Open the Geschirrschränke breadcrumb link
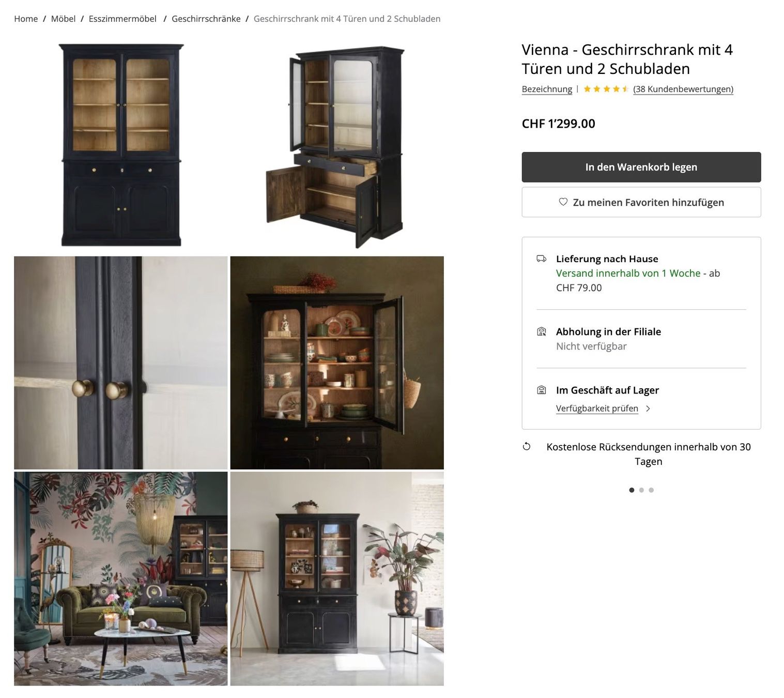The width and height of the screenshot is (784, 698). coord(206,19)
